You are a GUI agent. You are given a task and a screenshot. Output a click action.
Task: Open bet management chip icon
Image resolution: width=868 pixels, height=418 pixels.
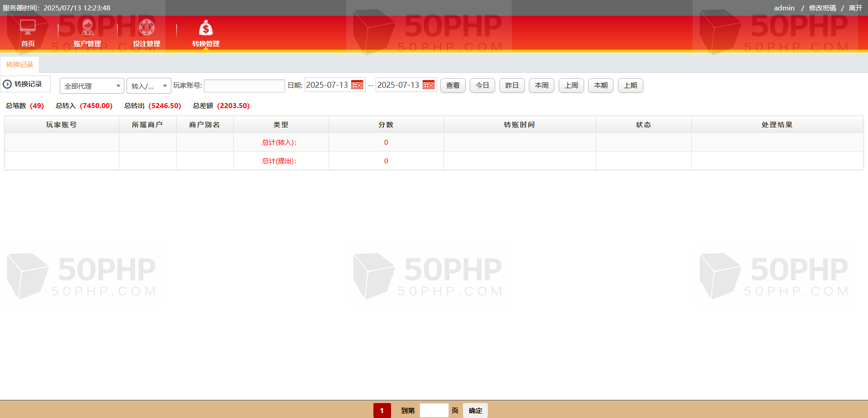(146, 28)
